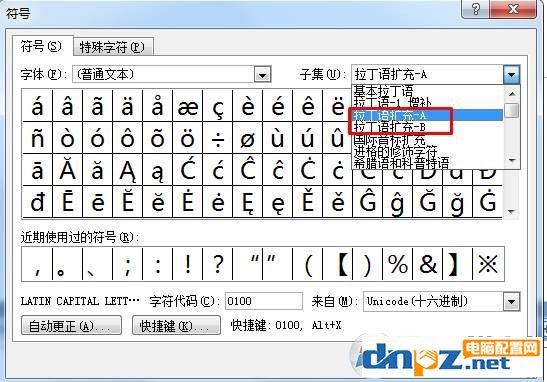
Task: Click the subset list scrollbar down arrow
Action: (x=512, y=160)
